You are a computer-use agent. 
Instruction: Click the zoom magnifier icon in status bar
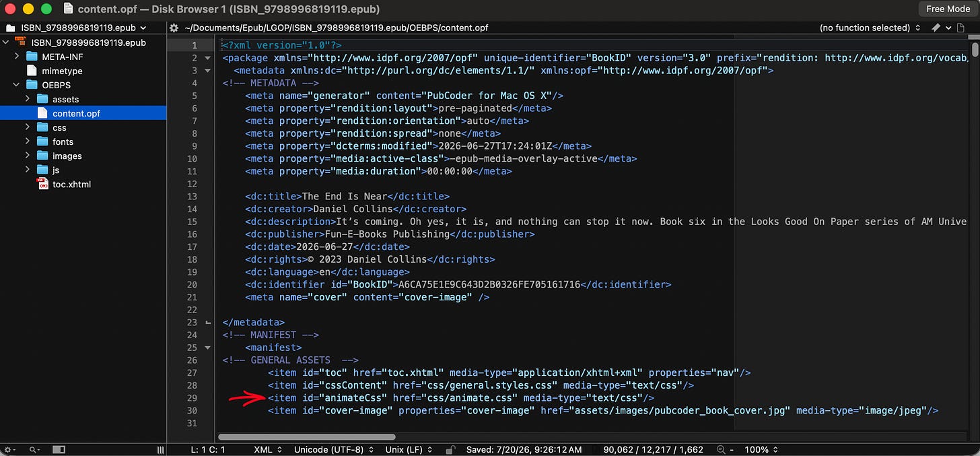tap(722, 449)
